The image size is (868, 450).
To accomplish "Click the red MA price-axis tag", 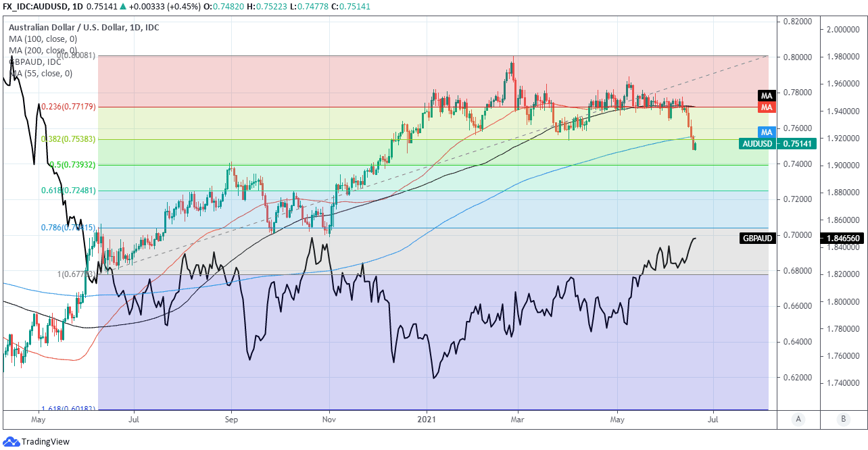I will pyautogui.click(x=766, y=107).
